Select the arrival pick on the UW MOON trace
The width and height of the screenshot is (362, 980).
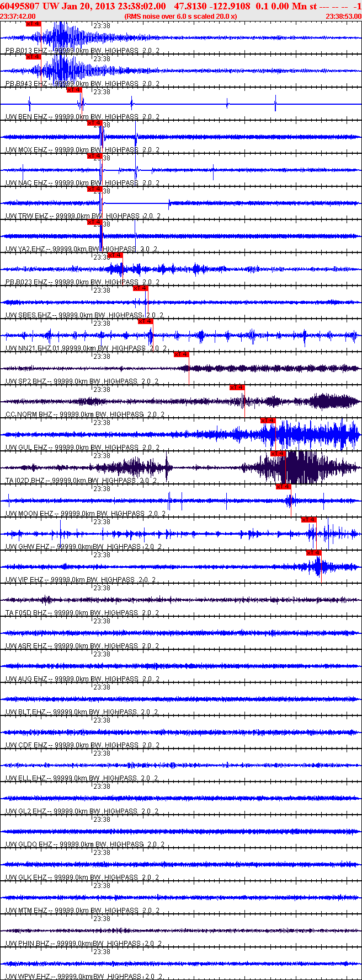(x=284, y=487)
